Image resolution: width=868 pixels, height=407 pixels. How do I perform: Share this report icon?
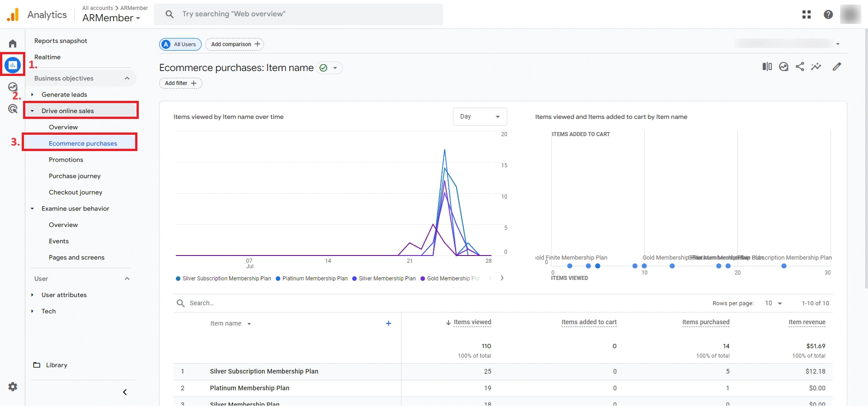pyautogui.click(x=800, y=66)
